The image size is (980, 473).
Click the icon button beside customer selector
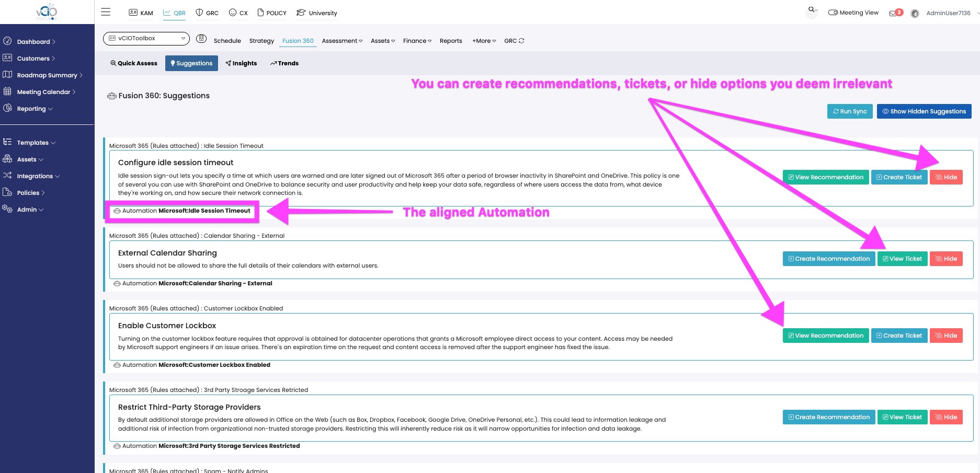click(x=201, y=38)
